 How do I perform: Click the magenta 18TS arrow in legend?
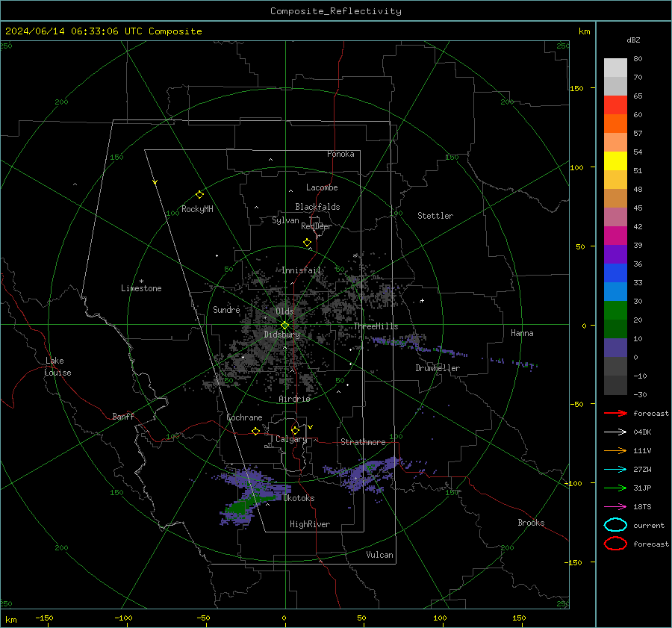pos(615,506)
